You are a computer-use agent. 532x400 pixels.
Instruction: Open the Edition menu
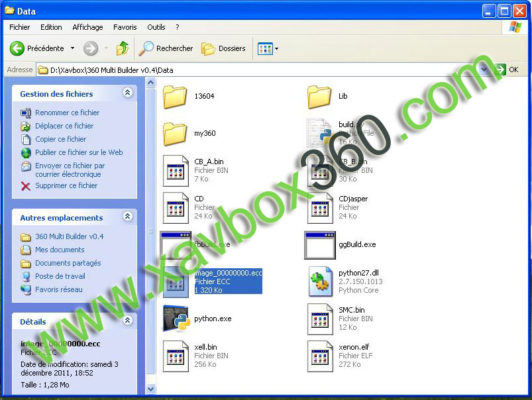[x=51, y=27]
